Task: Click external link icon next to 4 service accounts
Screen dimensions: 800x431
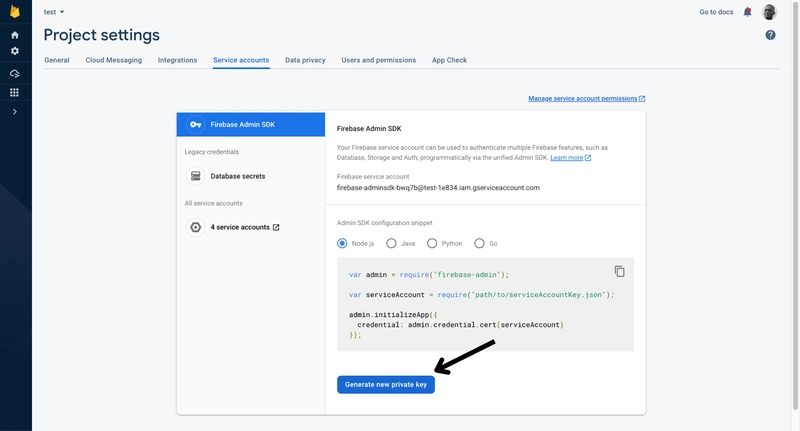Action: pyautogui.click(x=276, y=227)
